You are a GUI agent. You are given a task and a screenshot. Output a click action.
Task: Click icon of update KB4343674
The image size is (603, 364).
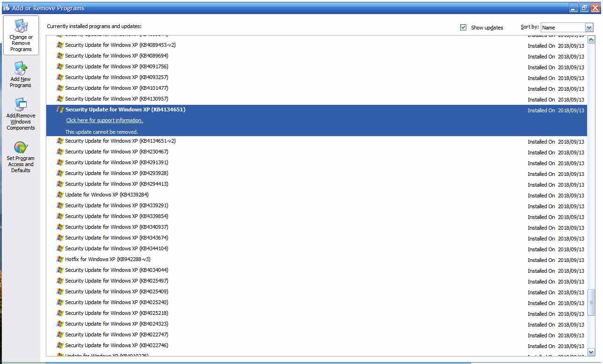[x=60, y=238]
